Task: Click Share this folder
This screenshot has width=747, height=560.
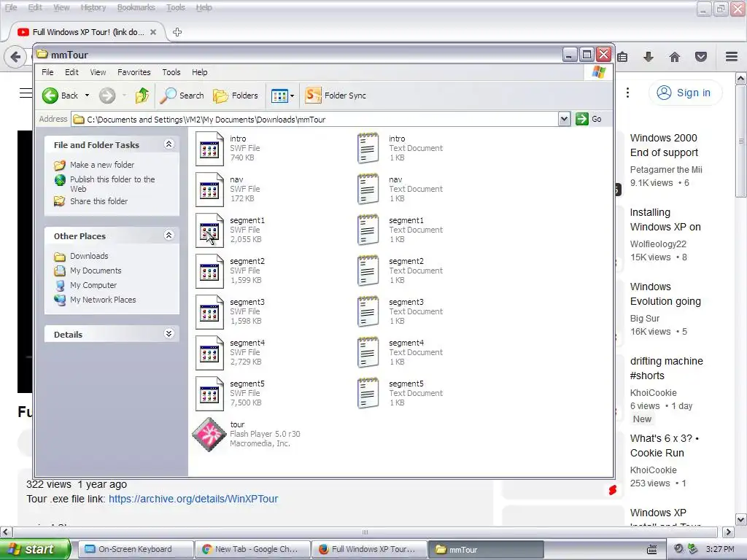Action: point(98,201)
